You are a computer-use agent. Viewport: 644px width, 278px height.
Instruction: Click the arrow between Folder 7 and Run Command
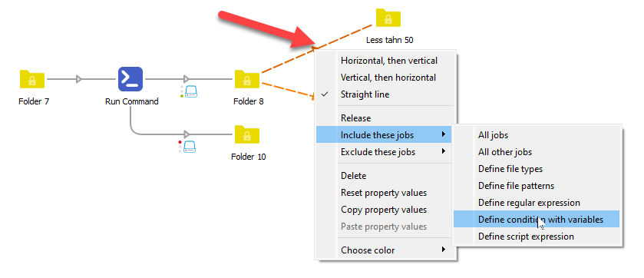click(x=79, y=79)
